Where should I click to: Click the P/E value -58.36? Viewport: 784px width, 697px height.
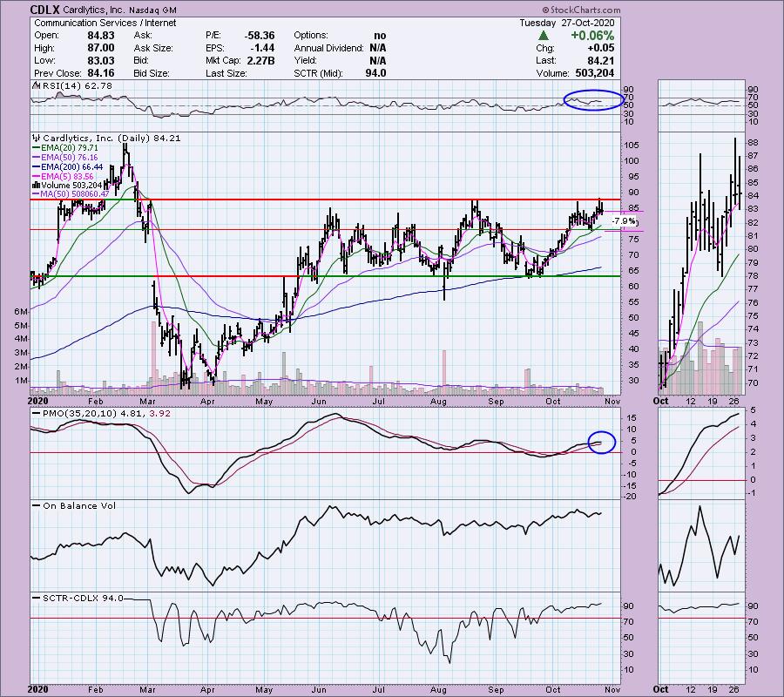coord(260,36)
